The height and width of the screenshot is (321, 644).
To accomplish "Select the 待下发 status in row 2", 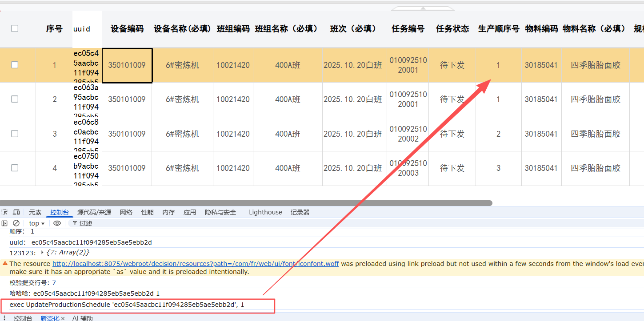I will pos(452,99).
